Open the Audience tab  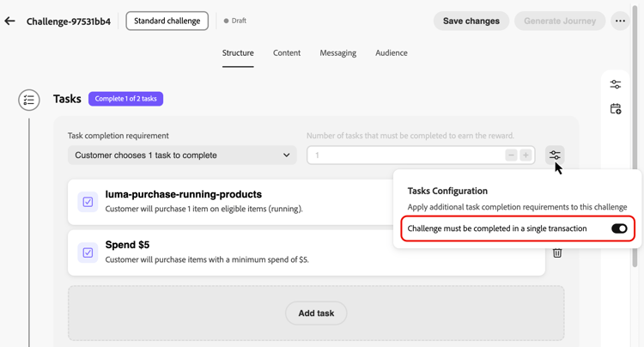tap(392, 53)
